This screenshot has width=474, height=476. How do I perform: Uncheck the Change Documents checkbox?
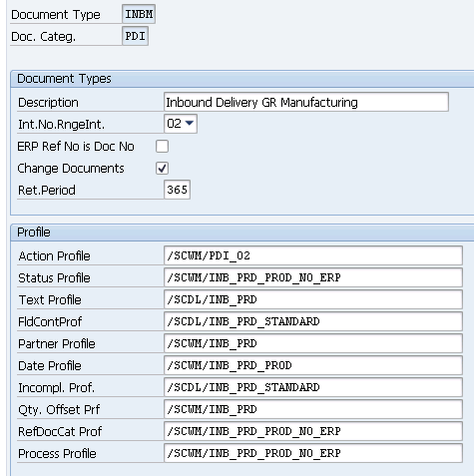[162, 168]
